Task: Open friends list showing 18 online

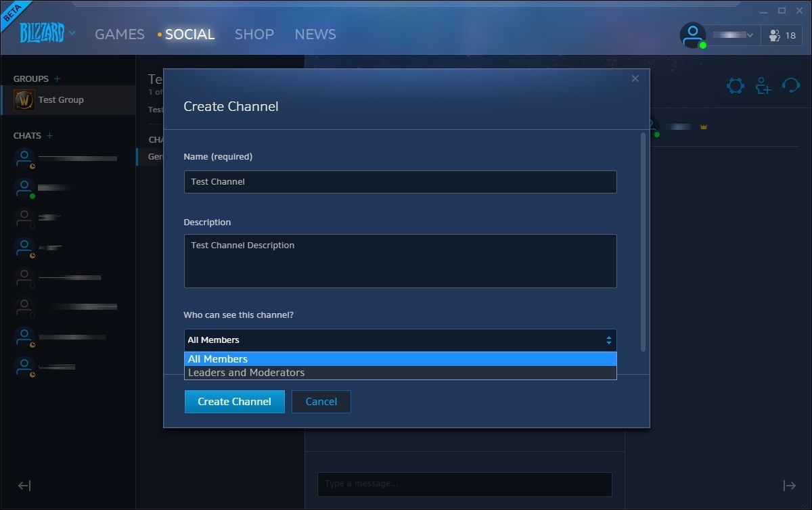Action: point(782,35)
